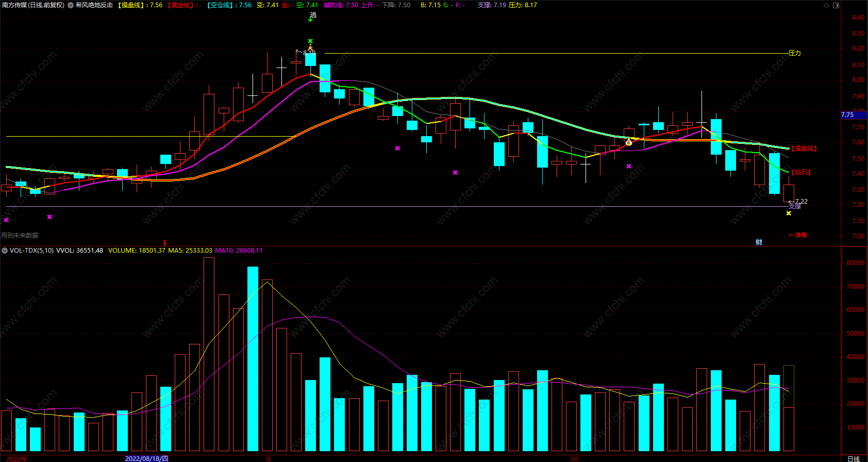
Task: Click the highlighted 7.75 price tag on axis
Action: tap(854, 115)
